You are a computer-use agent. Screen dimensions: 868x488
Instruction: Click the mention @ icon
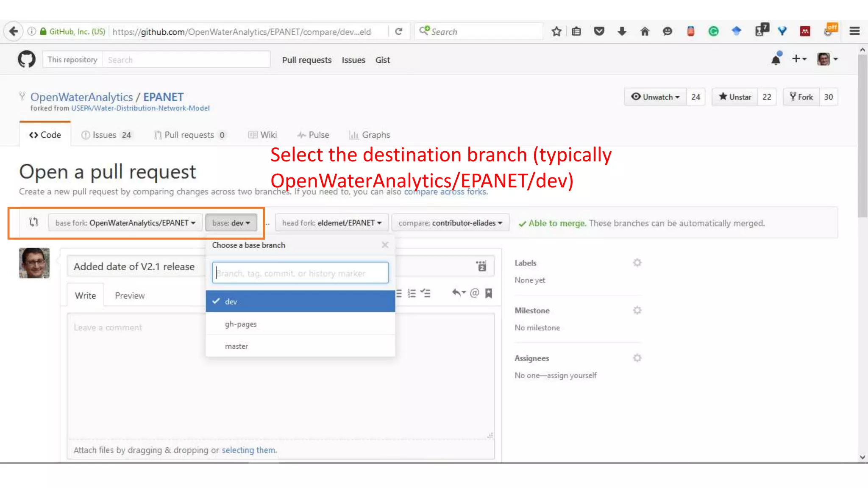474,293
